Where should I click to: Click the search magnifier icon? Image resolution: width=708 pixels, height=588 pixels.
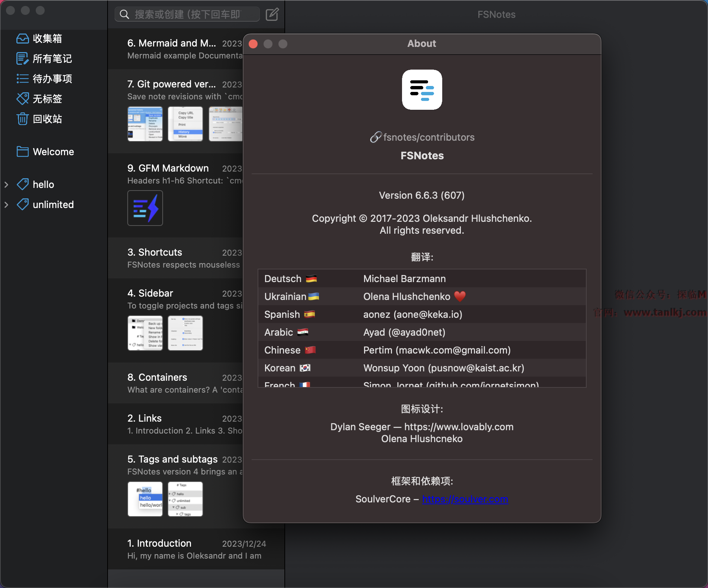pyautogui.click(x=124, y=15)
